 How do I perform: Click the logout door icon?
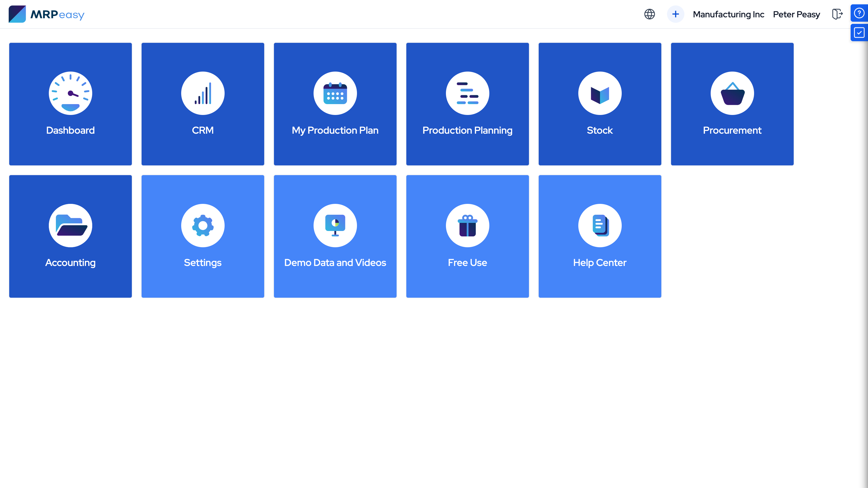pyautogui.click(x=837, y=14)
